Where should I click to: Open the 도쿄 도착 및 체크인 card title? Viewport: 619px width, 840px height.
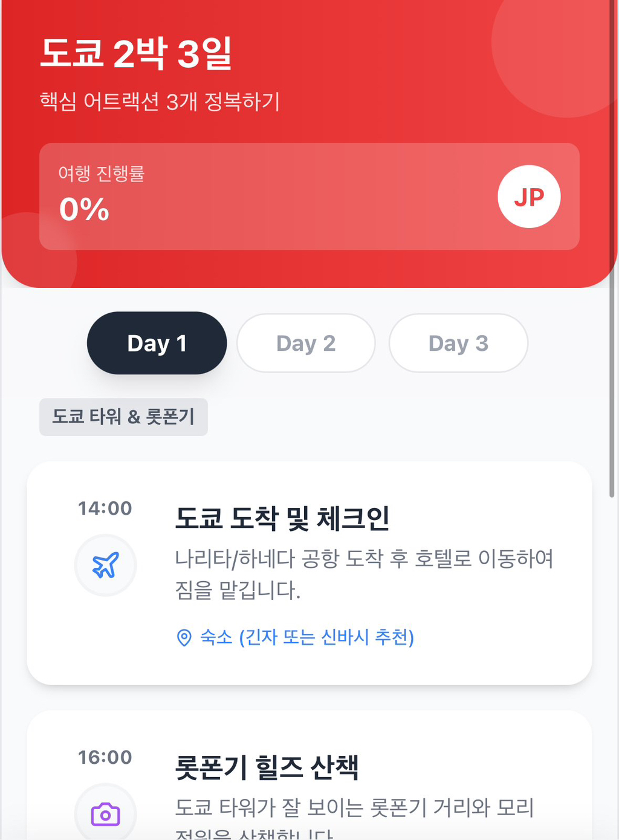click(282, 518)
